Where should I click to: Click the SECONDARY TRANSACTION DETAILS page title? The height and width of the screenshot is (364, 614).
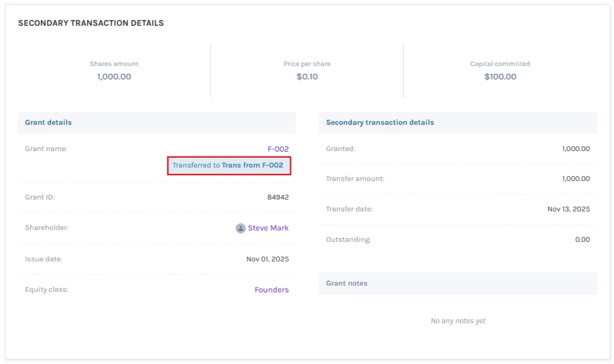91,23
